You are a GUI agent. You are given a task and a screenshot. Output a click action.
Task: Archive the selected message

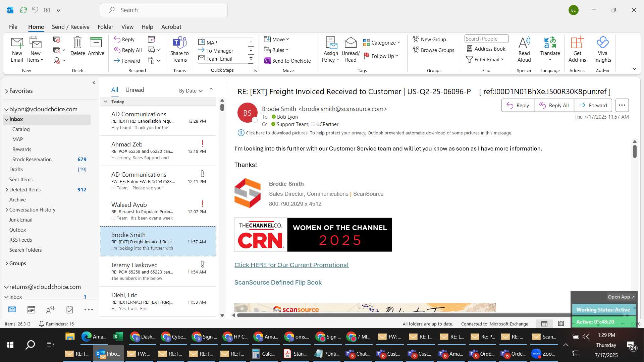point(96,46)
